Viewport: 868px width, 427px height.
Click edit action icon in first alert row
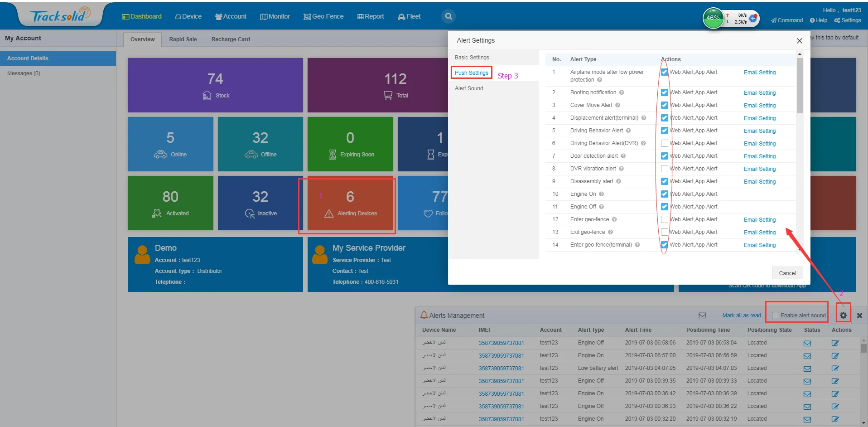click(x=835, y=343)
